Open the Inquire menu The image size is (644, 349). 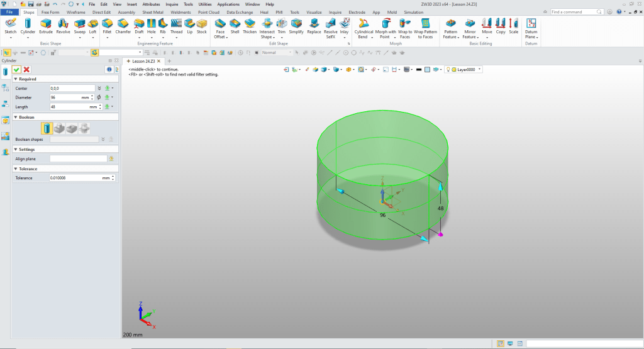pyautogui.click(x=172, y=4)
